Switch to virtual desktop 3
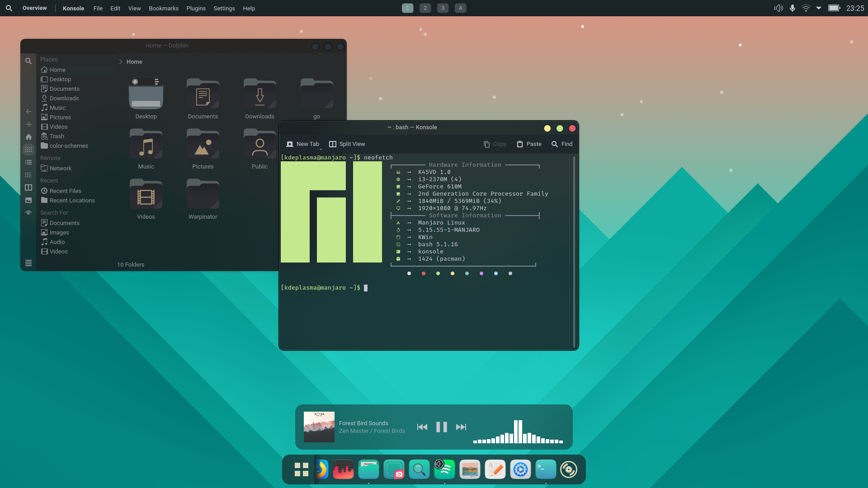This screenshot has width=868, height=488. click(x=443, y=8)
